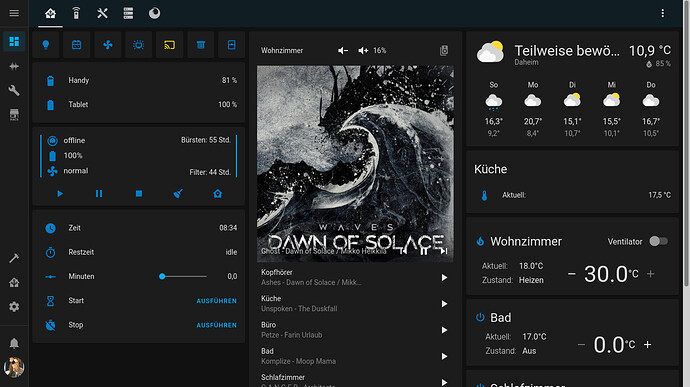Decrease Wohnzimmer target temperature
The image size is (690, 387).
point(571,274)
